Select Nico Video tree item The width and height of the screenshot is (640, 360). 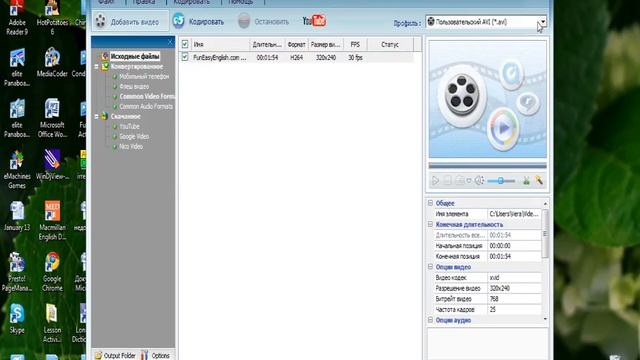[x=131, y=146]
